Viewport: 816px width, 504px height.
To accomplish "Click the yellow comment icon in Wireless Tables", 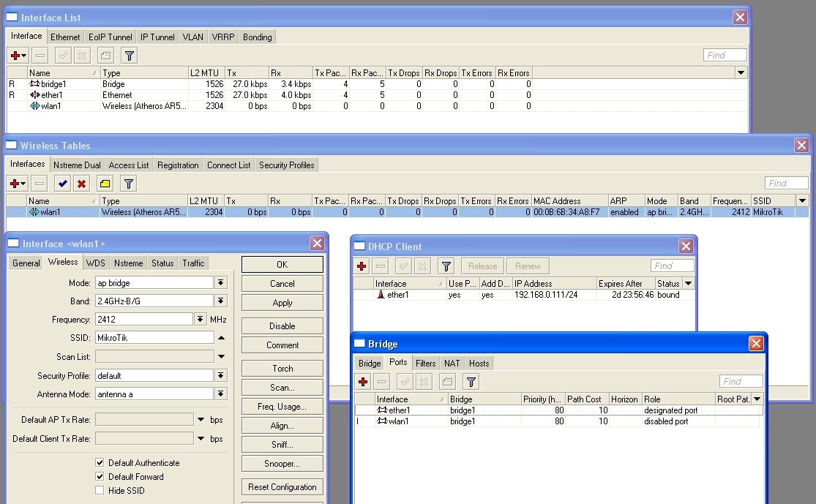I will coord(105,184).
